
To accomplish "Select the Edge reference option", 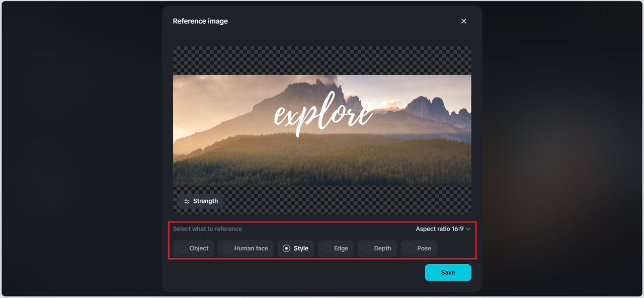I will (336, 248).
